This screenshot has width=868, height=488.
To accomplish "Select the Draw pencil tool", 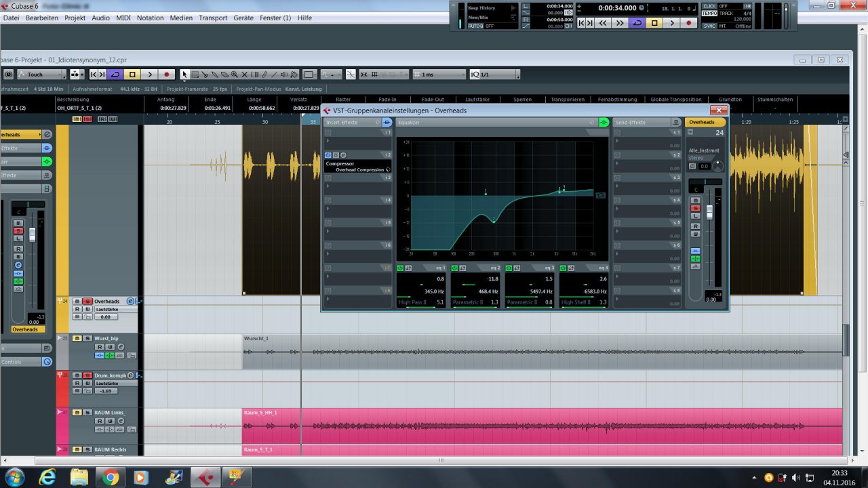I will pos(264,75).
